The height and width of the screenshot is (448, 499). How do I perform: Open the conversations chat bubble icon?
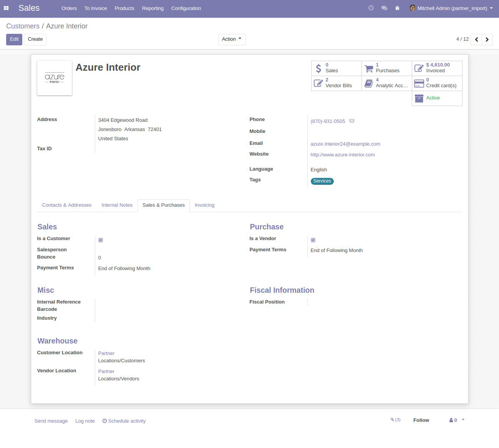[x=384, y=8]
